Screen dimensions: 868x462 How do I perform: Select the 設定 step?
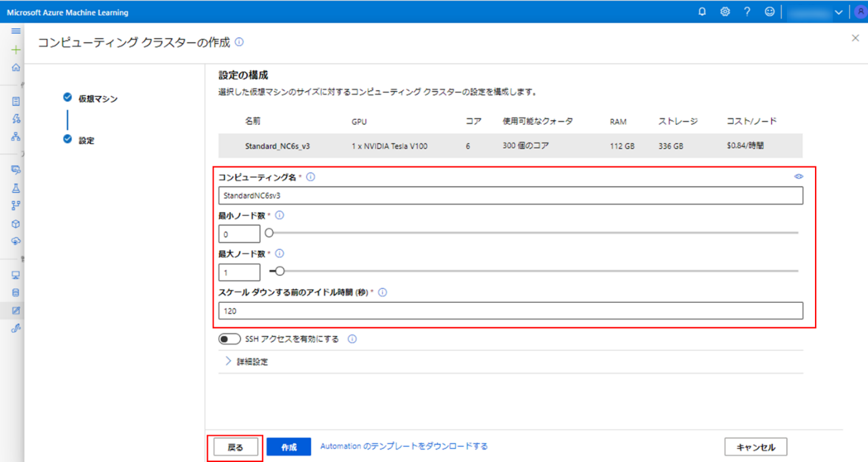point(79,140)
